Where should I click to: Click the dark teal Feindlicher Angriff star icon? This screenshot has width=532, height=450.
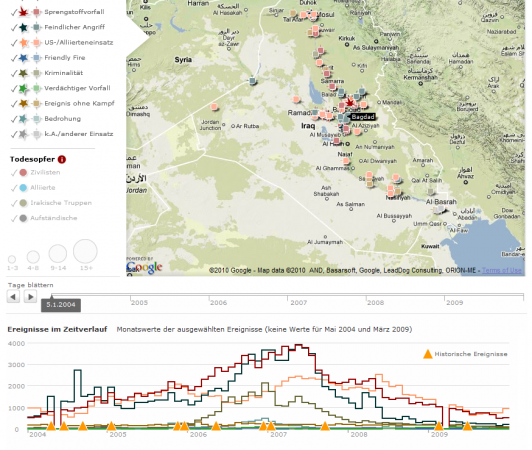pos(23,27)
